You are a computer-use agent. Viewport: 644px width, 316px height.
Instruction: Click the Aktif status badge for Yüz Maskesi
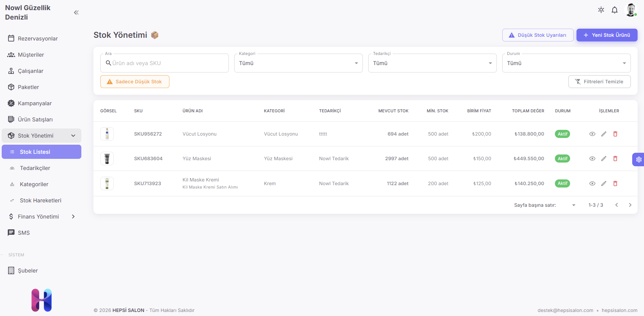click(x=562, y=159)
